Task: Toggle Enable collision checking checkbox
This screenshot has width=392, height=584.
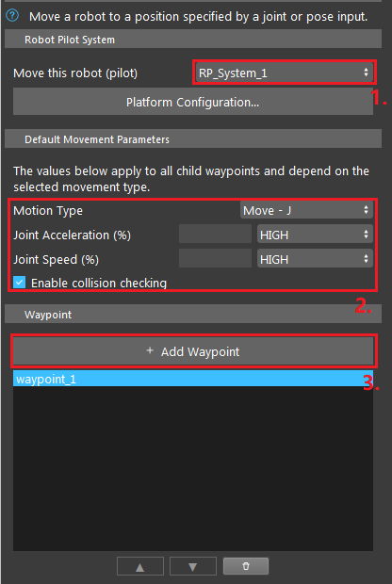Action: click(x=20, y=283)
